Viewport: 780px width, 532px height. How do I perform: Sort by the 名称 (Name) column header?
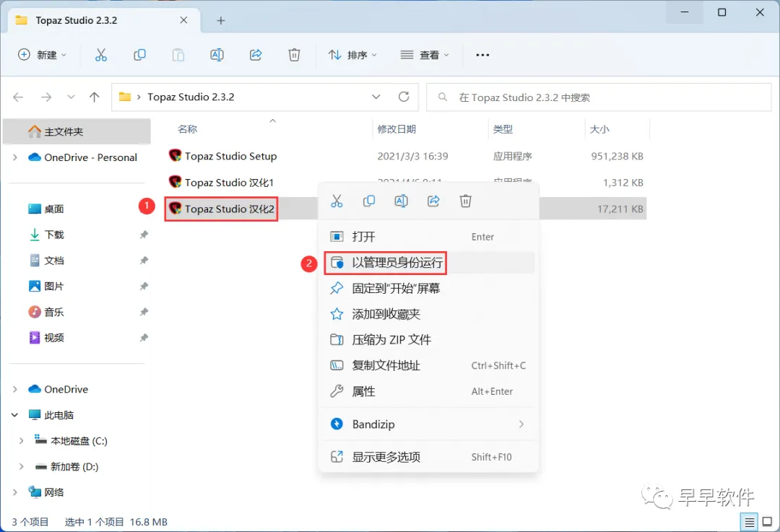point(188,129)
